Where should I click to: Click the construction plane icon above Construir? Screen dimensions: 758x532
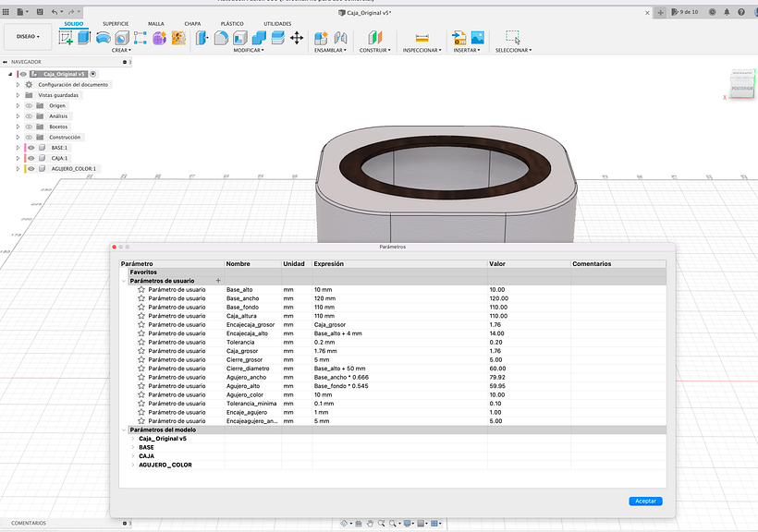click(374, 38)
